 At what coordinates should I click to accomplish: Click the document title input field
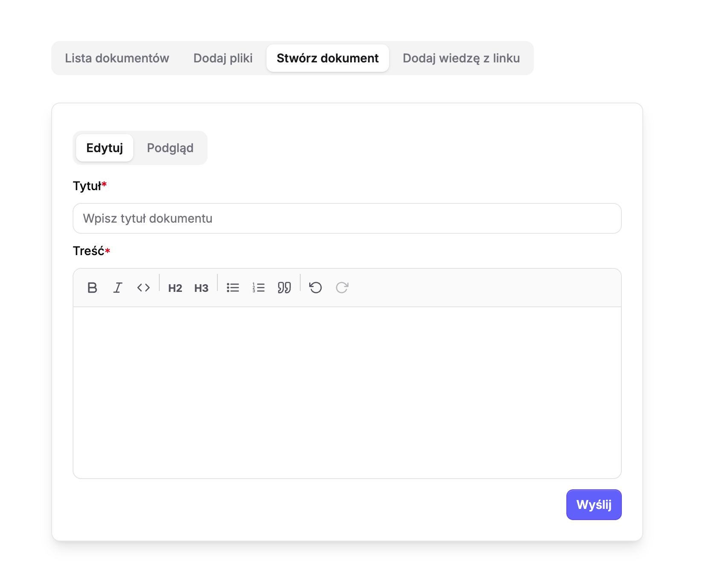[x=347, y=218]
